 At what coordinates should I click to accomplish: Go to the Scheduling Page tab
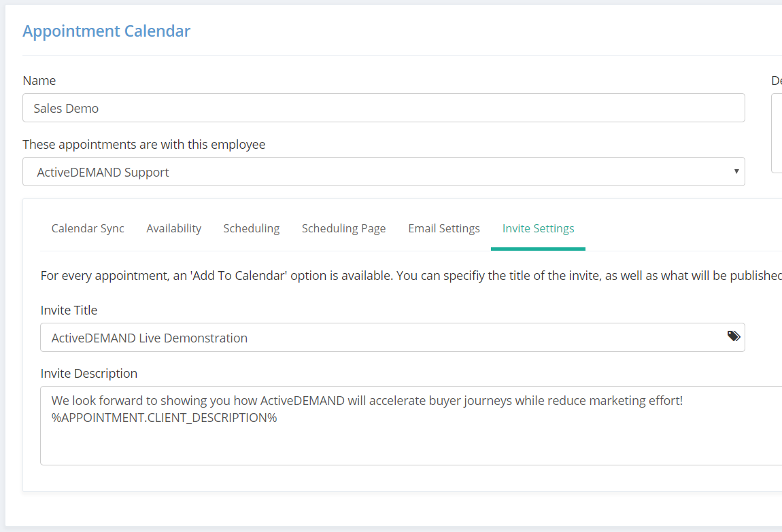click(x=343, y=228)
